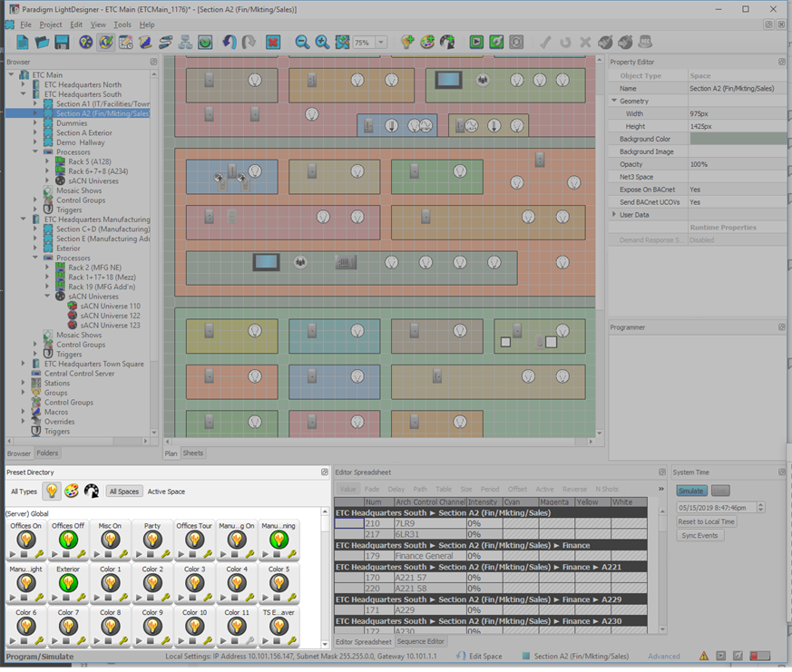Open project with the folder icon
792x672 pixels.
42,43
